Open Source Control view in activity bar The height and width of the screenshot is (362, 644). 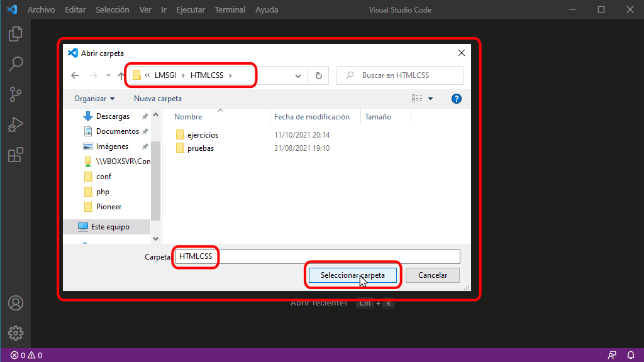pos(16,94)
